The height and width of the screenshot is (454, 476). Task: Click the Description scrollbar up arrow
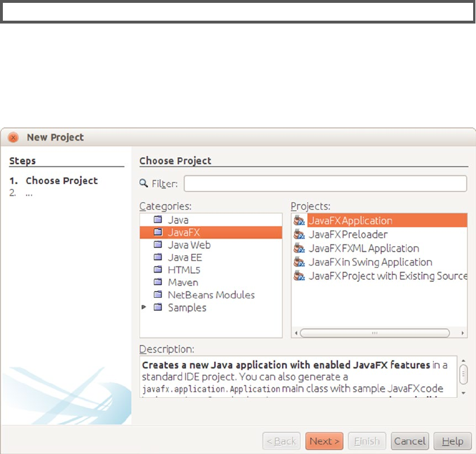tap(463, 361)
